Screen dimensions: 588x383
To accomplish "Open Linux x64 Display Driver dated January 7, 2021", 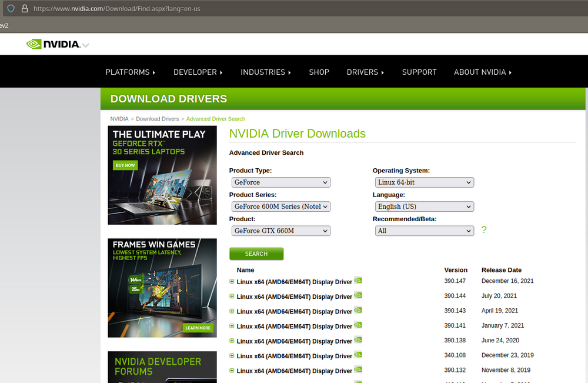I will click(295, 327).
